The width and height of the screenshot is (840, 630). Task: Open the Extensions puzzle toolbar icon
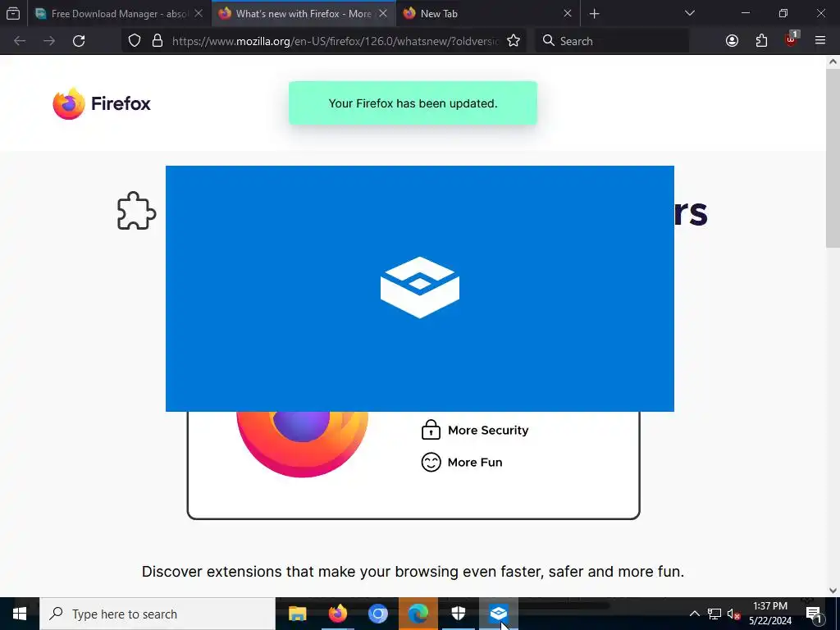tap(762, 41)
